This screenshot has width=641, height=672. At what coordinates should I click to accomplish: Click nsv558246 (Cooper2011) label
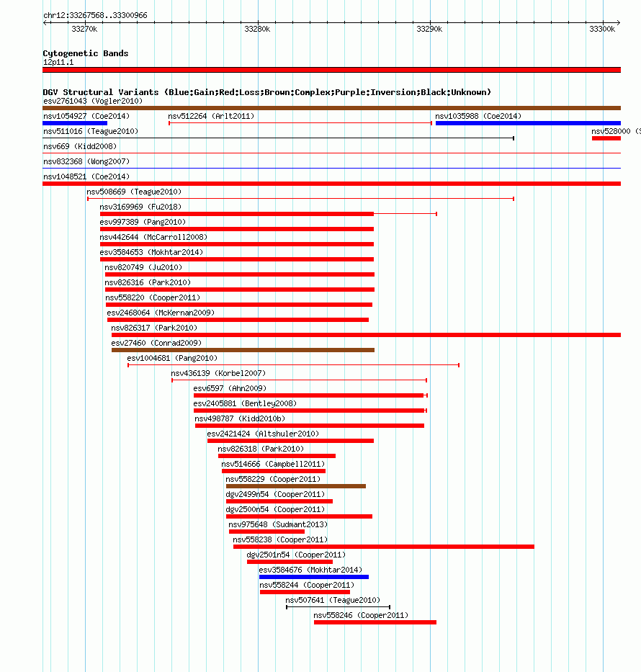(361, 615)
